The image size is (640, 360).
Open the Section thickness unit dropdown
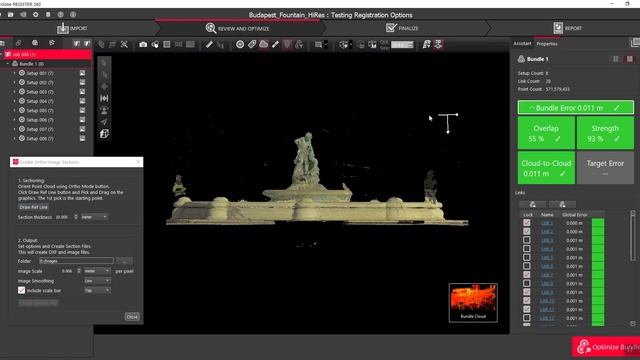[94, 217]
